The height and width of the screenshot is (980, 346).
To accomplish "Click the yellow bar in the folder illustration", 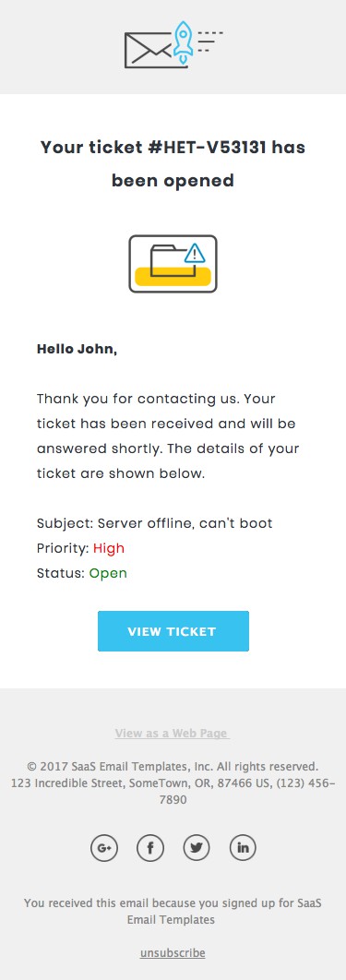I will point(173,276).
